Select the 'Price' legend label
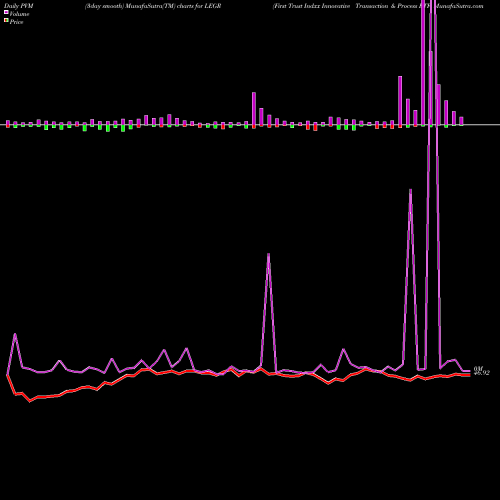Screen dimensions: 500x500 coord(16,22)
